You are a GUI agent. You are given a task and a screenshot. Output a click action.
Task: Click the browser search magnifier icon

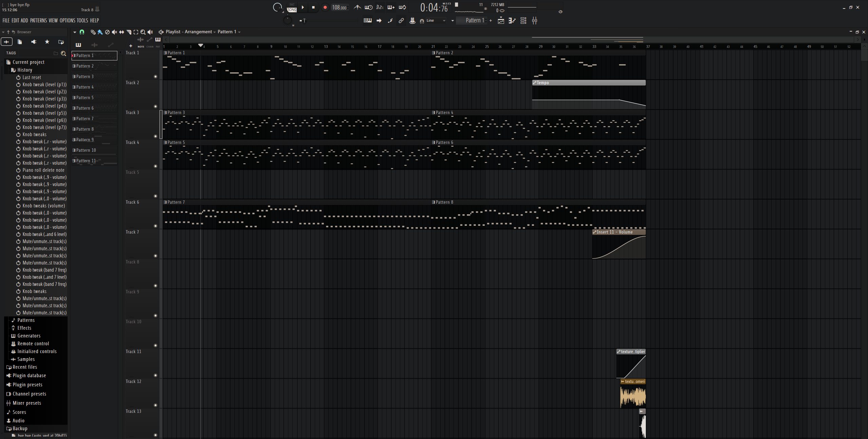(x=63, y=53)
